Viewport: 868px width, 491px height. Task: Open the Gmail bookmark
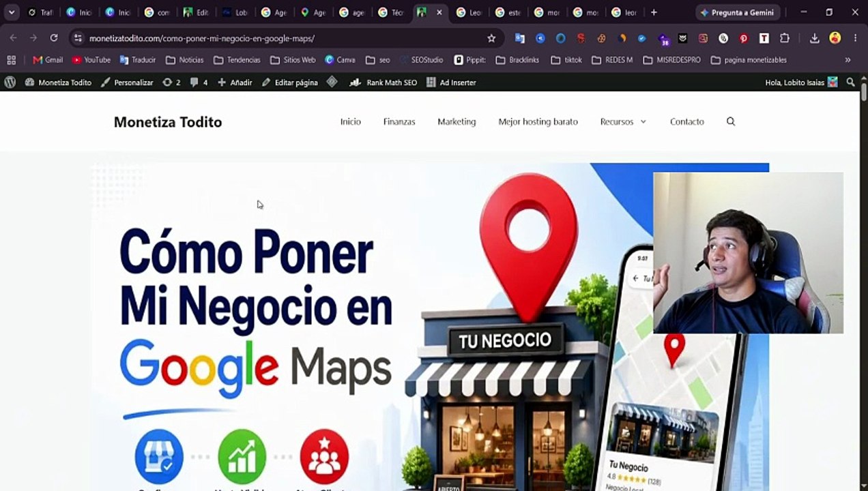click(48, 60)
